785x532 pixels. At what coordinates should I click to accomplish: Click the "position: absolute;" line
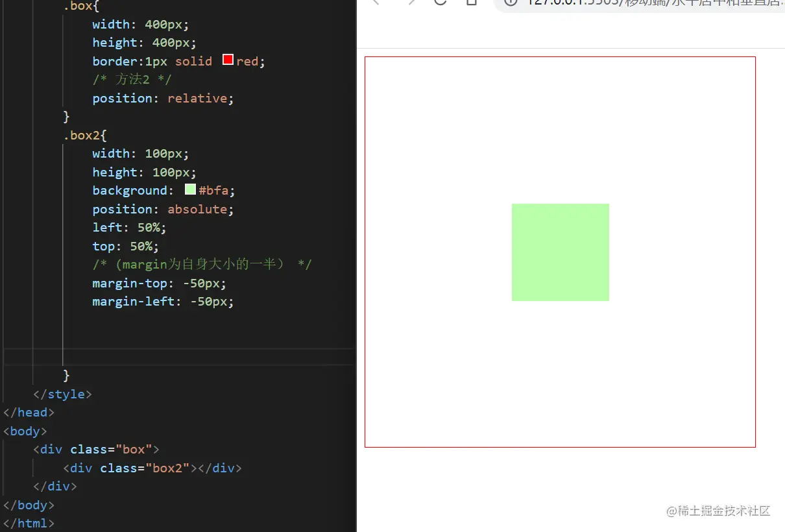point(163,209)
